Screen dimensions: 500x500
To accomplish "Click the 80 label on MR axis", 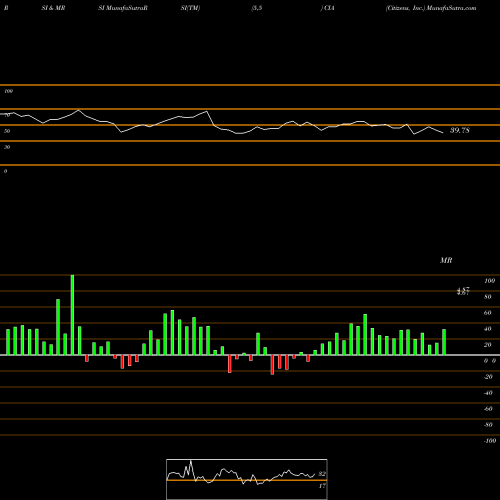I will [488, 297].
